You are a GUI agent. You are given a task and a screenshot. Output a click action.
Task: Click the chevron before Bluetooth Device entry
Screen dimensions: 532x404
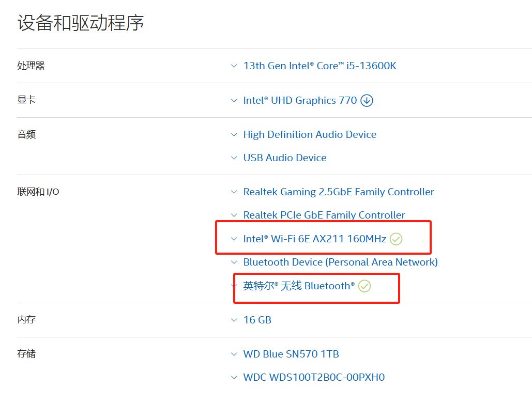click(234, 262)
